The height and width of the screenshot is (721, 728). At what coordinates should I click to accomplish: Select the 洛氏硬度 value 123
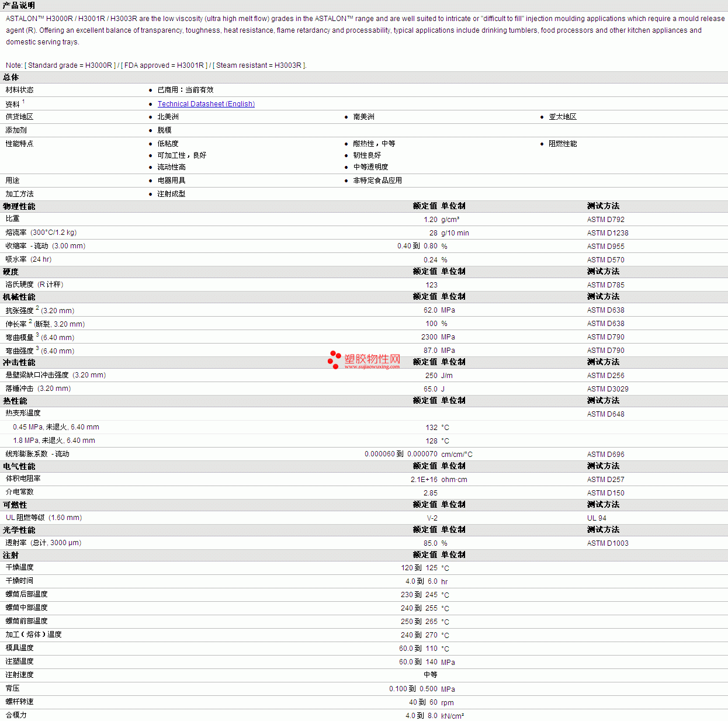432,285
